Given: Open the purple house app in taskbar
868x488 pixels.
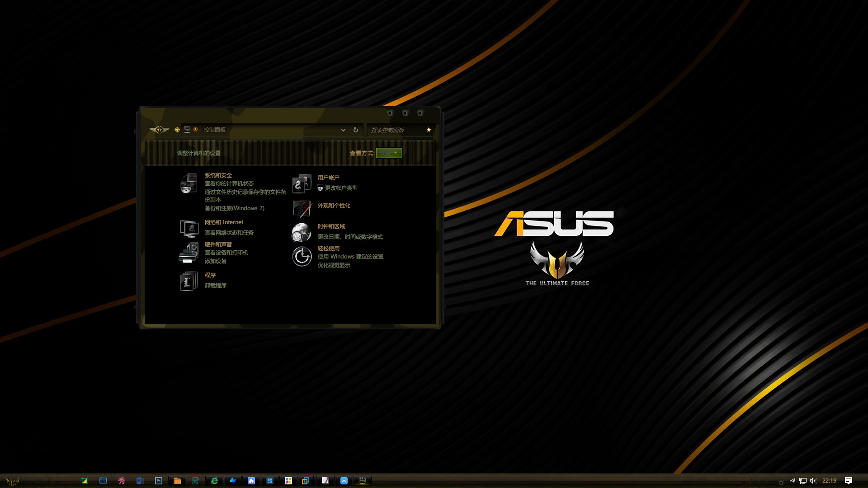Looking at the screenshot, I should [x=251, y=481].
